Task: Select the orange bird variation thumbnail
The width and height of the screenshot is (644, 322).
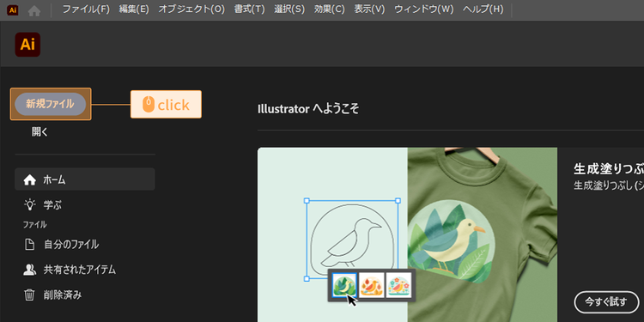Action: (371, 284)
